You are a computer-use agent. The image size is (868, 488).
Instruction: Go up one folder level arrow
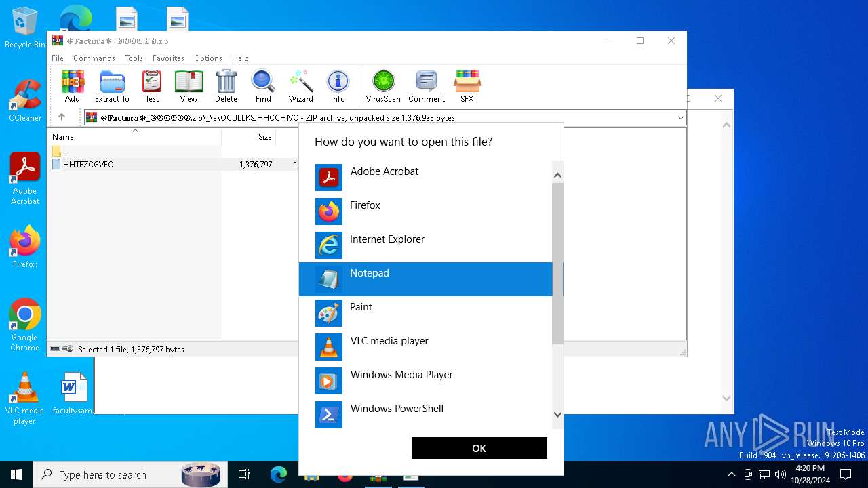[x=62, y=117]
